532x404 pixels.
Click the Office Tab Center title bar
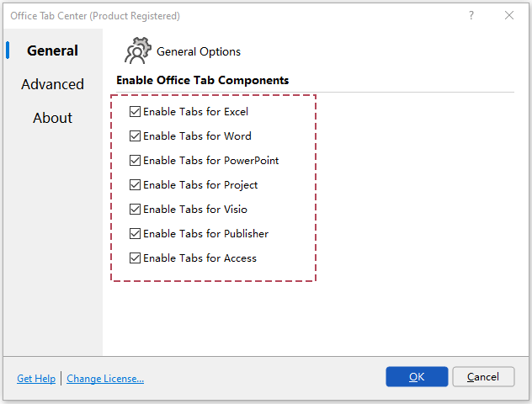(210, 15)
